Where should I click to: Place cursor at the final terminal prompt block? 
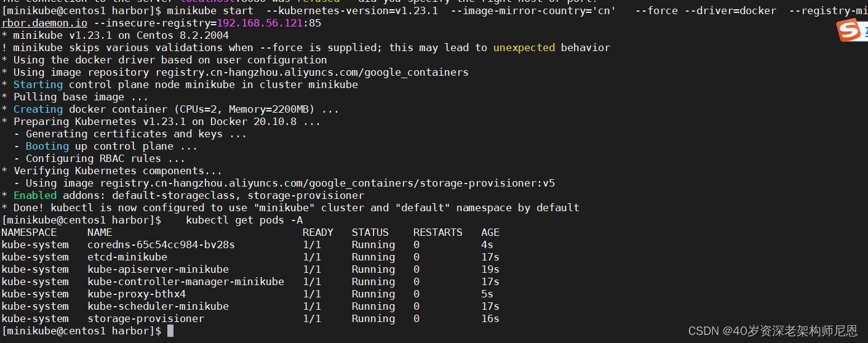[170, 331]
